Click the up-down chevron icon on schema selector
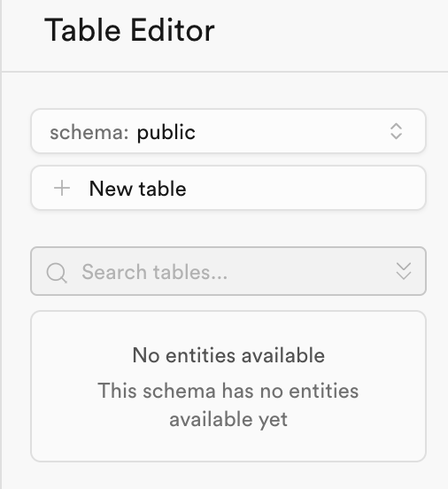Screen dimensions: 448x489 pyautogui.click(x=396, y=131)
